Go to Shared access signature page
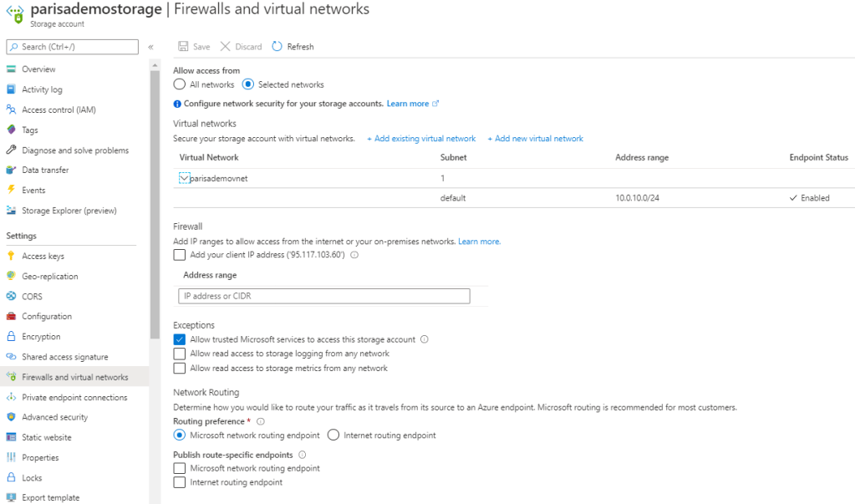This screenshot has width=855, height=504. pyautogui.click(x=65, y=357)
